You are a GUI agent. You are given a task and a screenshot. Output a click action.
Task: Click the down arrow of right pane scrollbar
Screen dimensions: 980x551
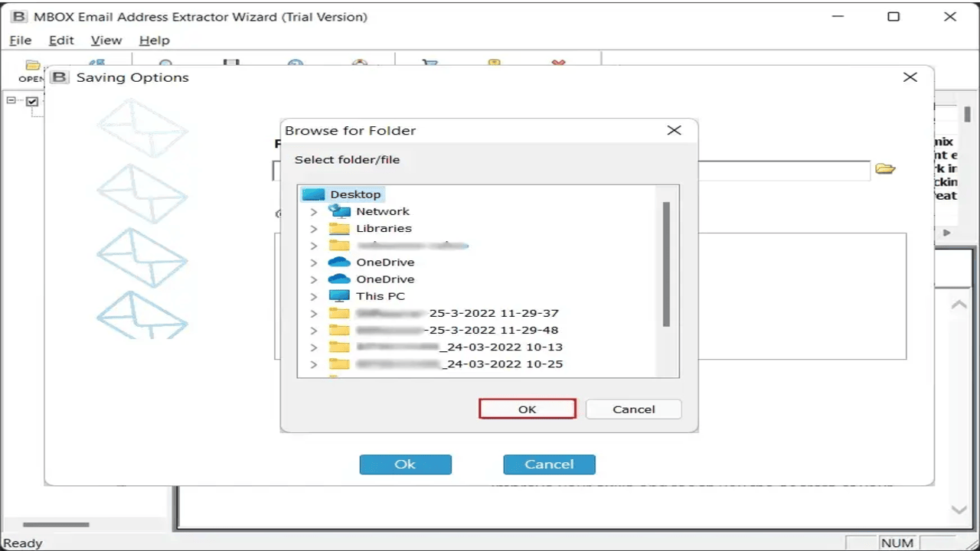point(959,509)
